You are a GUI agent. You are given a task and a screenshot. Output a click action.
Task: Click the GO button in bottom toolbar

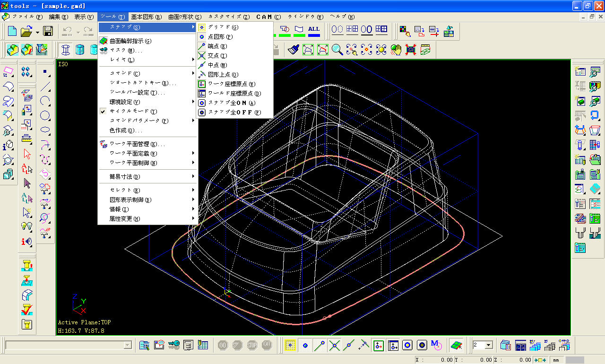(x=223, y=345)
